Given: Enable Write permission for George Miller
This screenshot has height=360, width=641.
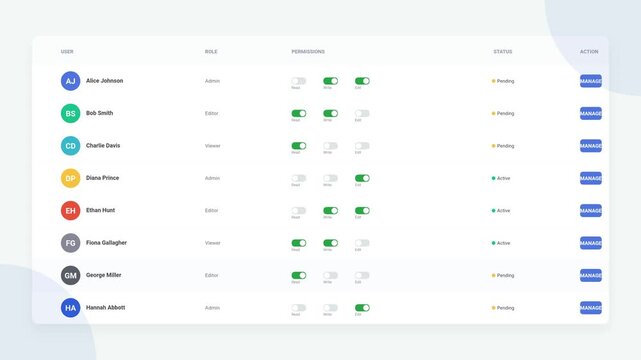Looking at the screenshot, I should [330, 275].
